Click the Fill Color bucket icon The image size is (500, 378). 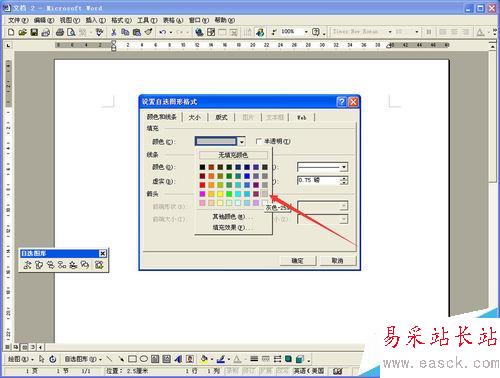pyautogui.click(x=204, y=359)
